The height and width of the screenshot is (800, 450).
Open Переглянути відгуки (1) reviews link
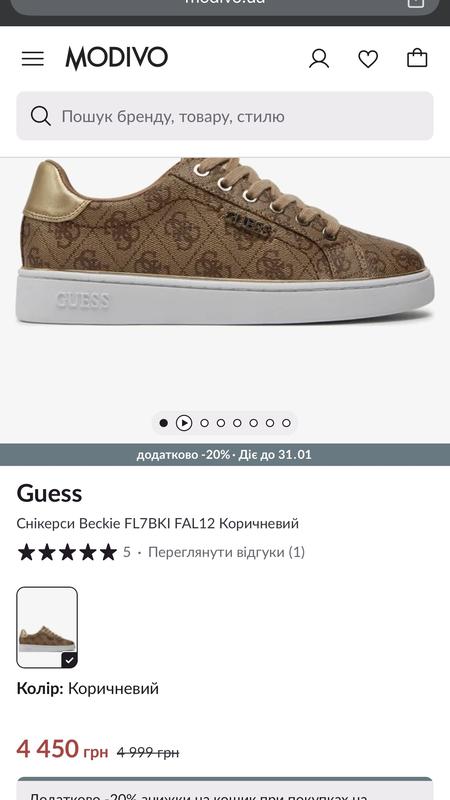(x=227, y=552)
